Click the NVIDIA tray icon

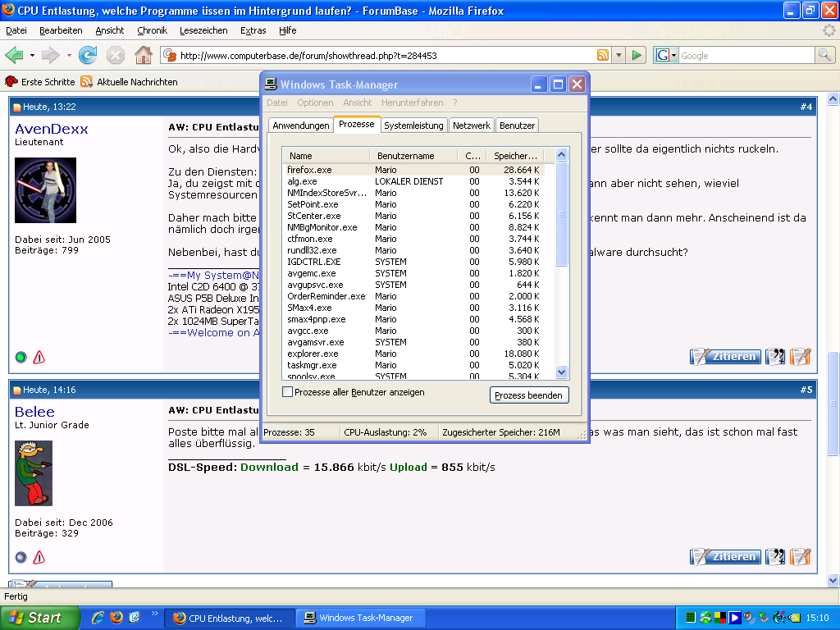(x=794, y=618)
